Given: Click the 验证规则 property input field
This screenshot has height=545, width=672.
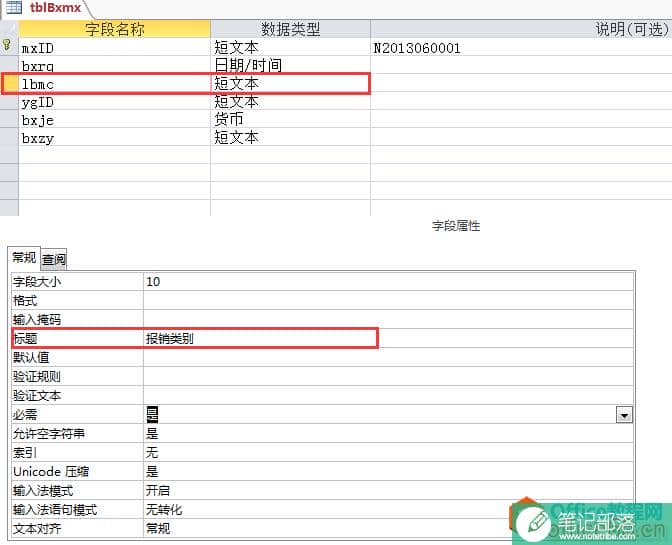Looking at the screenshot, I should 388,376.
